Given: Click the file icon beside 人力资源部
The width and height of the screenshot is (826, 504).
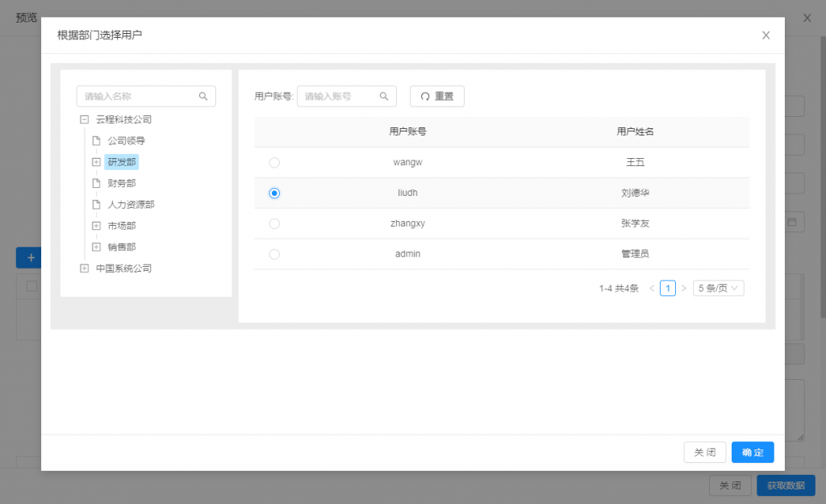Looking at the screenshot, I should click(96, 205).
